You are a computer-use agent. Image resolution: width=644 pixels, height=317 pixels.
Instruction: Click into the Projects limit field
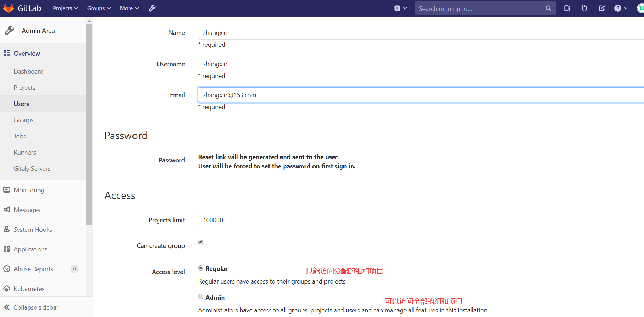(x=419, y=220)
